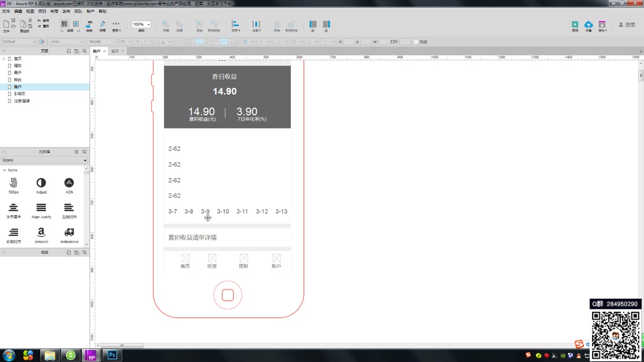The image size is (644, 362).
Task: Toggle the right (右) panel layout icon
Action: [326, 24]
